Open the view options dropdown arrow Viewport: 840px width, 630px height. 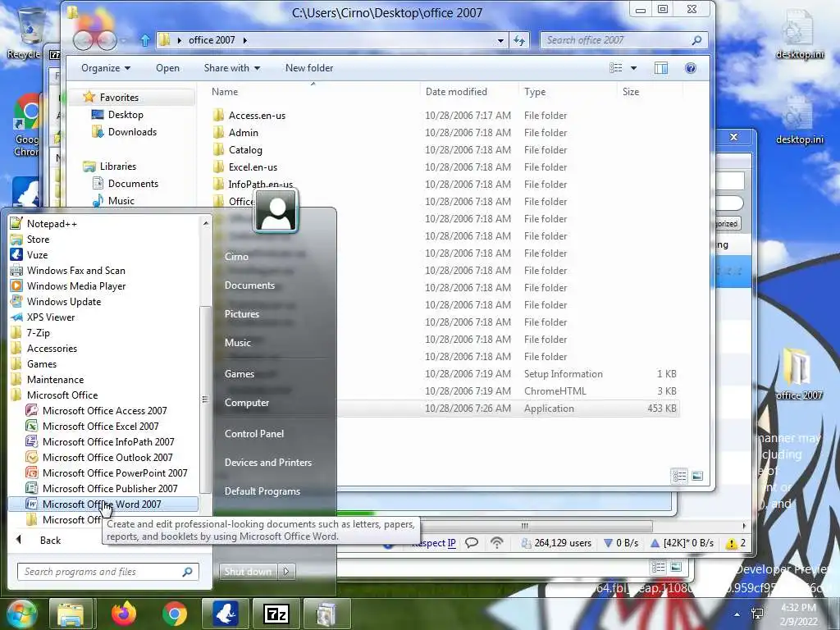click(x=634, y=68)
